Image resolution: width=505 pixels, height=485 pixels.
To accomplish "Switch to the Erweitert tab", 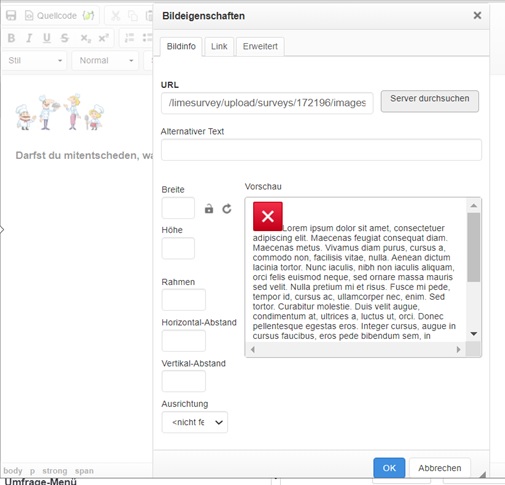I will coord(260,46).
